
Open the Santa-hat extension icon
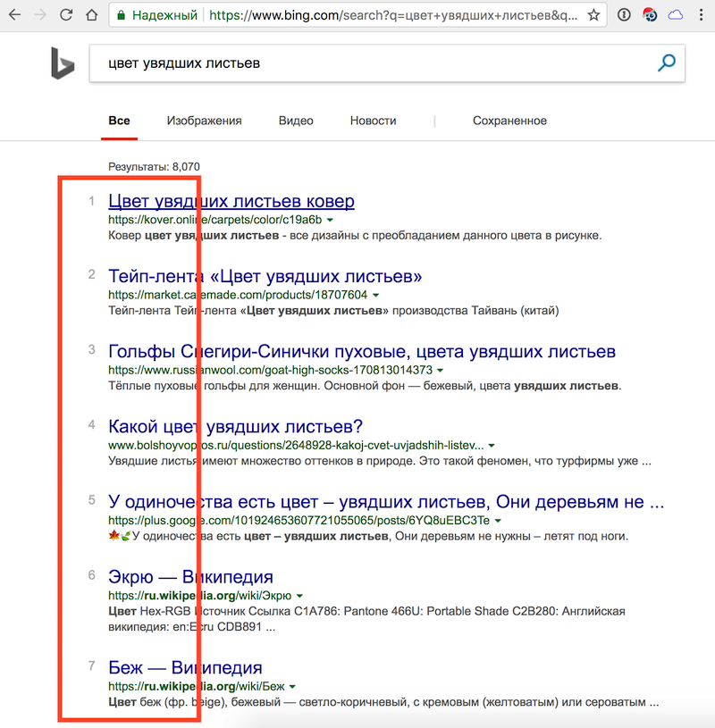click(650, 15)
